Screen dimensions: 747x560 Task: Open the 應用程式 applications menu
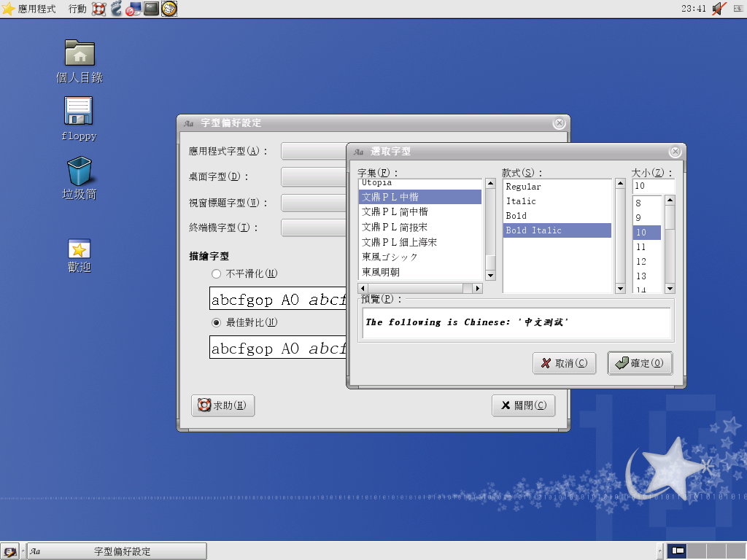(29, 9)
